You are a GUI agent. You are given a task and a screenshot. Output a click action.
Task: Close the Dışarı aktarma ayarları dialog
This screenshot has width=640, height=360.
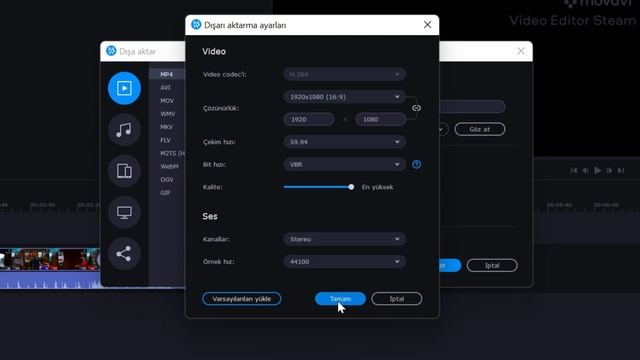pyautogui.click(x=427, y=25)
